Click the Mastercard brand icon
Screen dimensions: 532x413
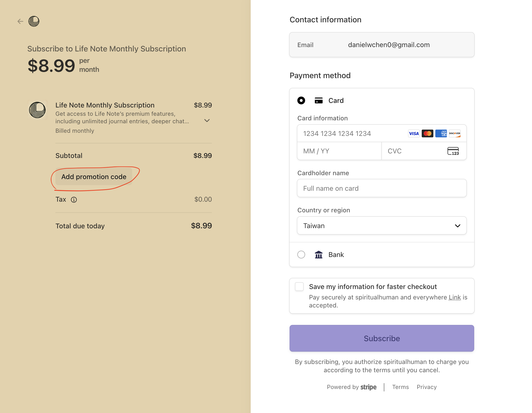[427, 133]
